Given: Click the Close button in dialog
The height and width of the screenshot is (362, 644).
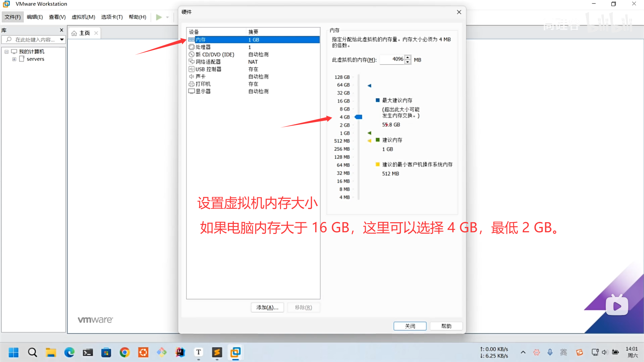Looking at the screenshot, I should click(410, 326).
